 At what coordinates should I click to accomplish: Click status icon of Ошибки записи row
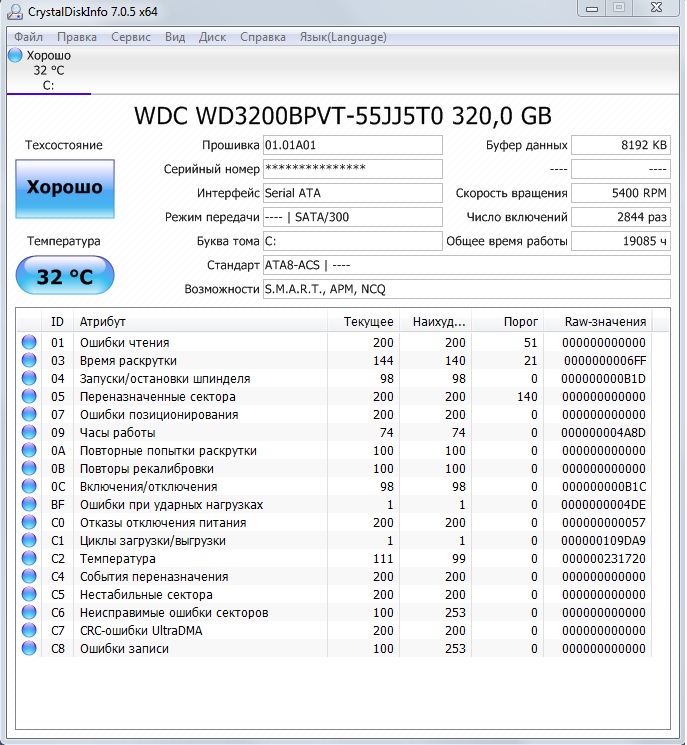tap(29, 649)
